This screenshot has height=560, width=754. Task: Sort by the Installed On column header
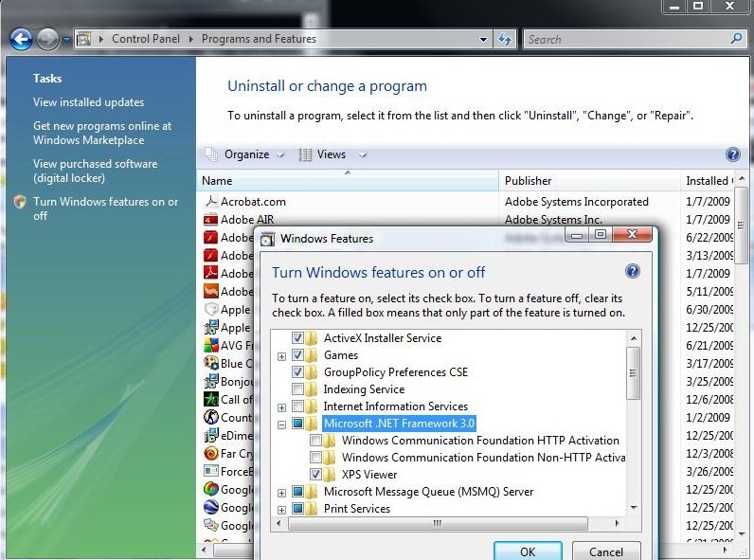pyautogui.click(x=707, y=181)
